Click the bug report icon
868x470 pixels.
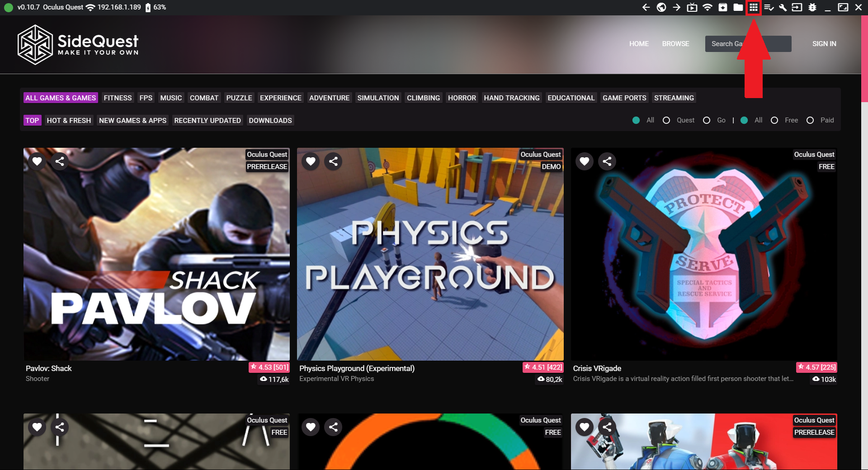(x=812, y=7)
